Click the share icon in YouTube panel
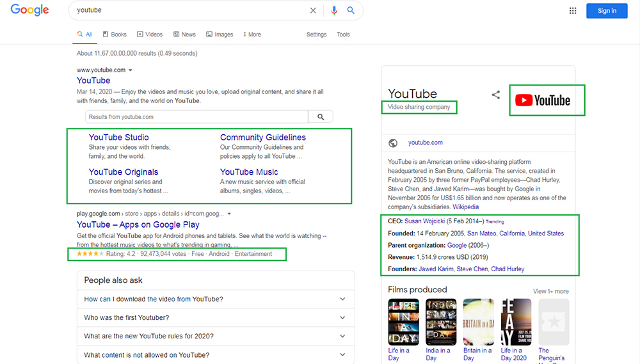This screenshot has width=640, height=364. click(x=496, y=95)
